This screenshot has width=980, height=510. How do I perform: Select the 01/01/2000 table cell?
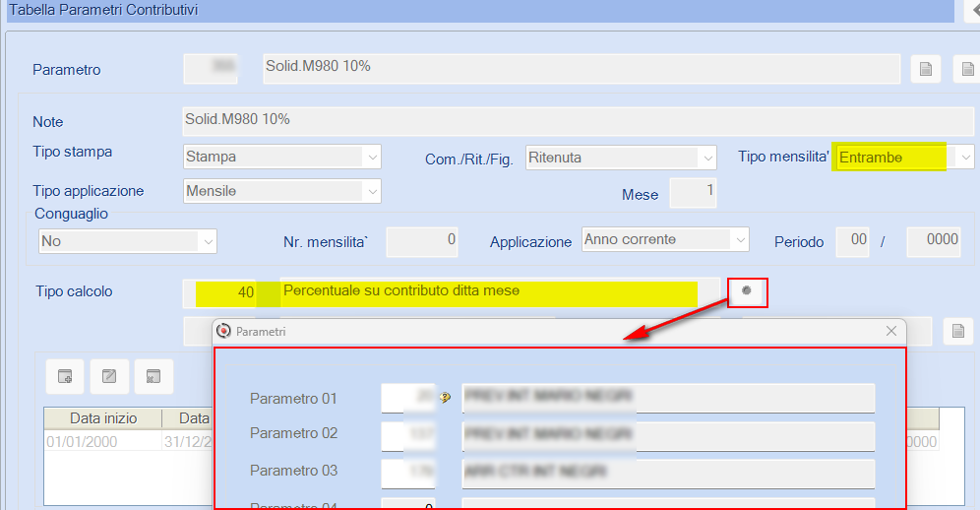pos(103,441)
